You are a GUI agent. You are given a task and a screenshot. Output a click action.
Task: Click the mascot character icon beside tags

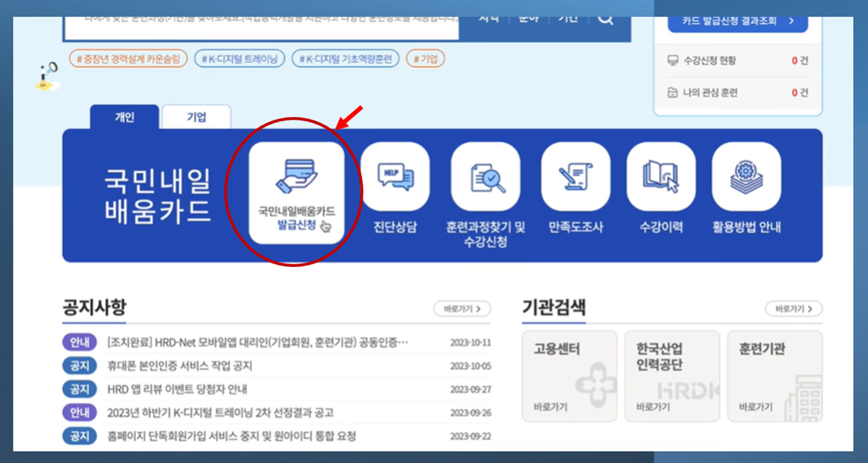point(47,77)
